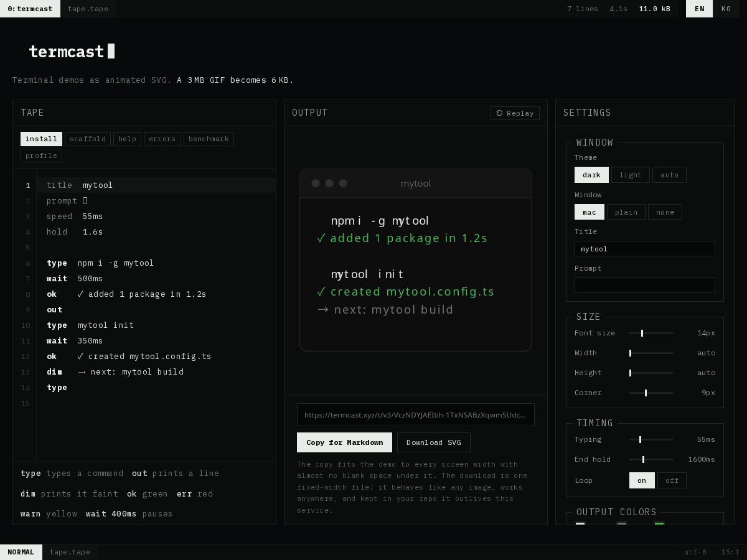Click the utf-8 encoding label
Screen dimensions: 747x560
[695, 552]
